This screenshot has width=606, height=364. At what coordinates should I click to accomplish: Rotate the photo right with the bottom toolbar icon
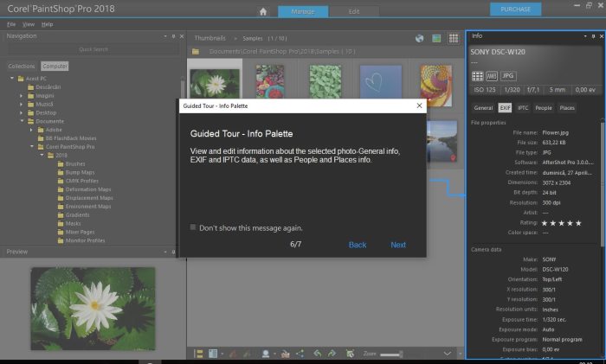tap(332, 354)
